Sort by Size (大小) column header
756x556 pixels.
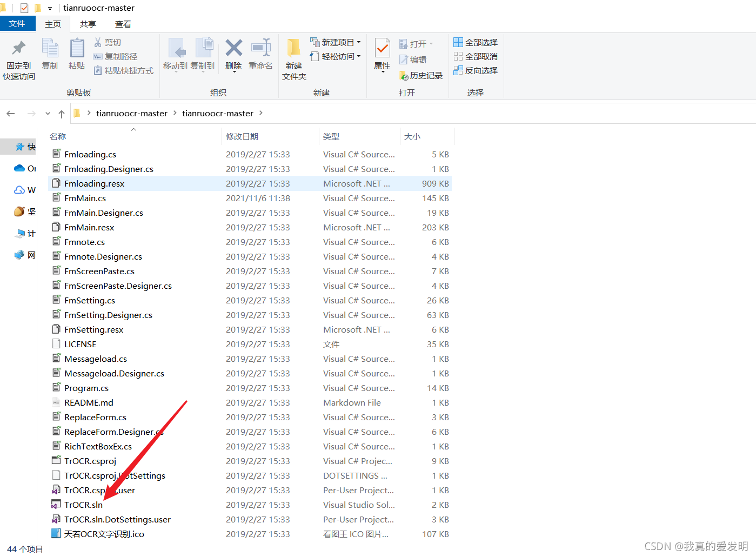click(x=412, y=136)
